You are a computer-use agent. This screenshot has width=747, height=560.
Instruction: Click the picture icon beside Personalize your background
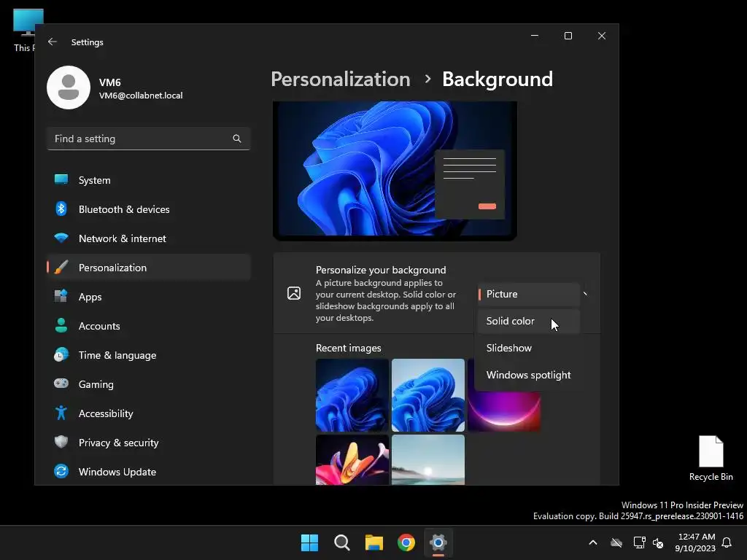pyautogui.click(x=294, y=293)
